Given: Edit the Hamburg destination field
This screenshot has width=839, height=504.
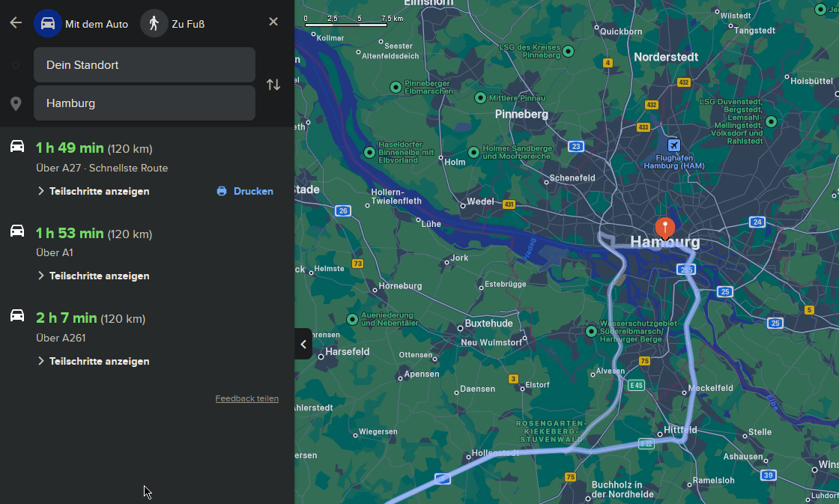Looking at the screenshot, I should (145, 103).
